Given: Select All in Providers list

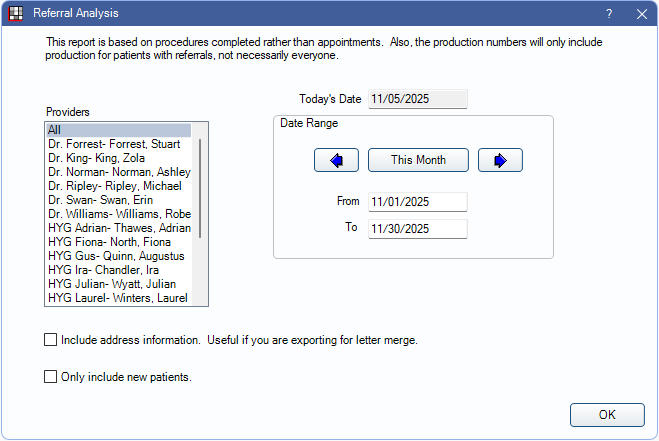Looking at the screenshot, I should pyautogui.click(x=118, y=130).
